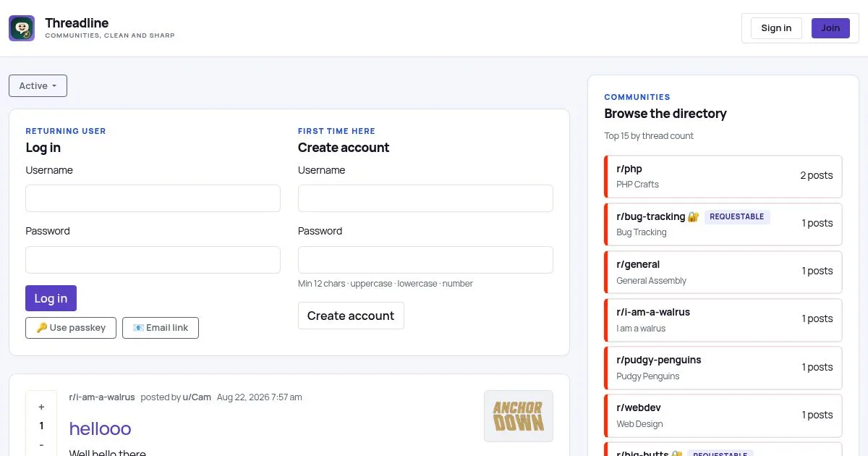Click the Web Design subtitle text
This screenshot has width=868, height=456.
coord(639,424)
